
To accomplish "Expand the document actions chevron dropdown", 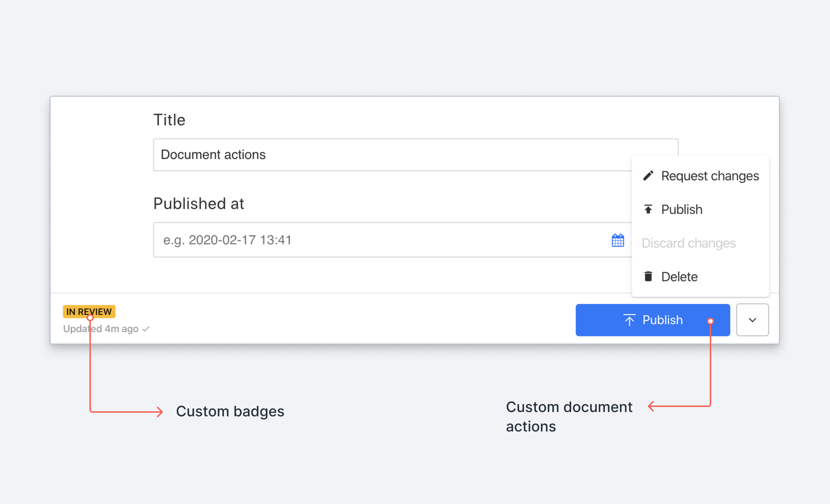I will [752, 320].
